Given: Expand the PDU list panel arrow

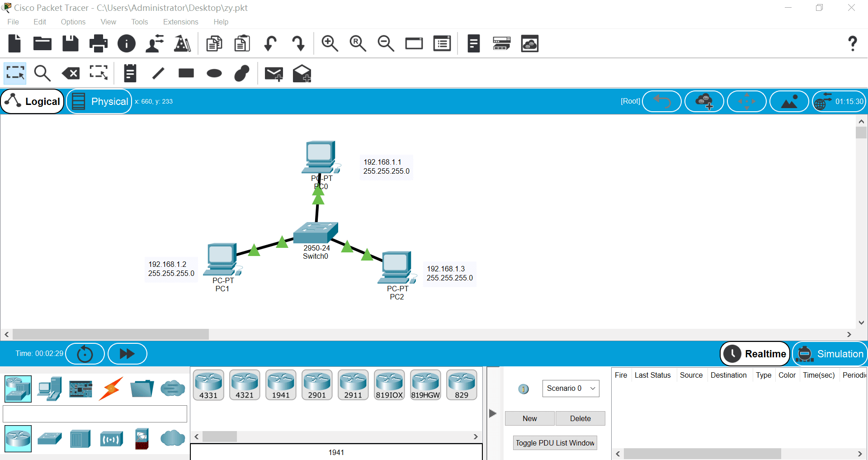Looking at the screenshot, I should (493, 413).
